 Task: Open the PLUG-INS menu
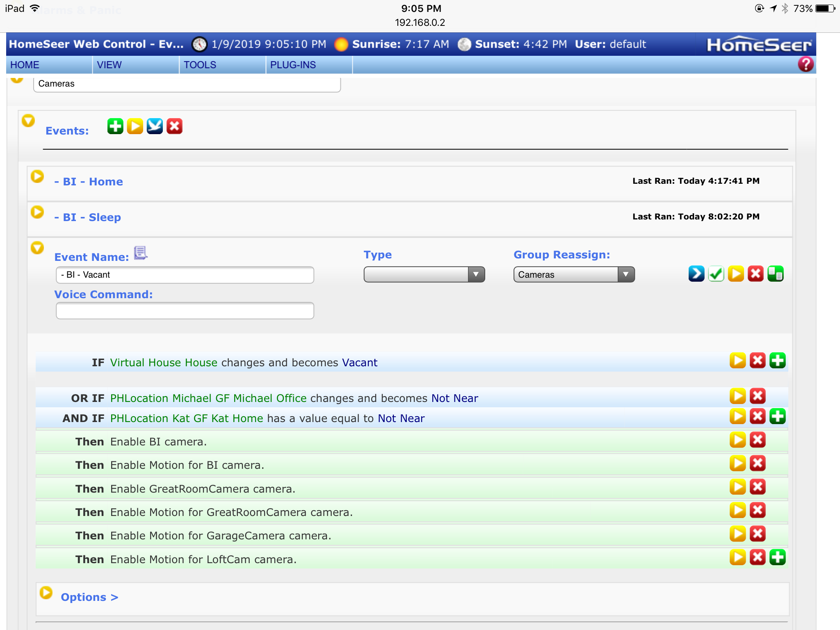click(309, 65)
